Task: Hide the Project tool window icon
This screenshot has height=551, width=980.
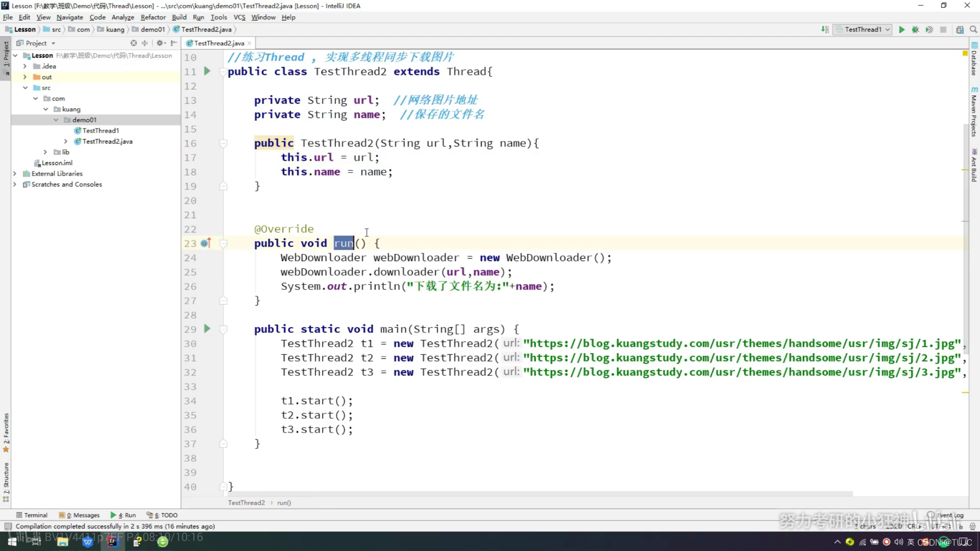Action: click(174, 43)
